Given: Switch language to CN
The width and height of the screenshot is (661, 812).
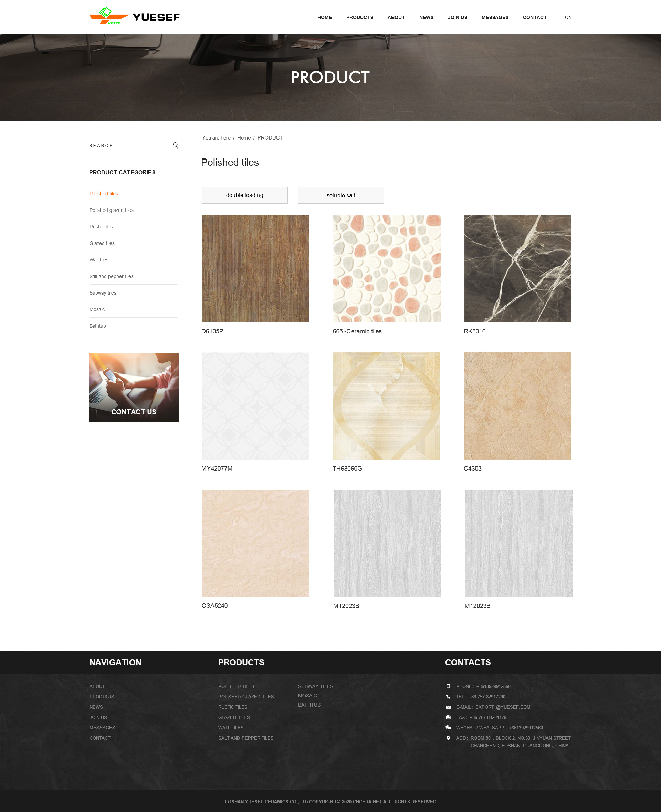Looking at the screenshot, I should tap(568, 17).
